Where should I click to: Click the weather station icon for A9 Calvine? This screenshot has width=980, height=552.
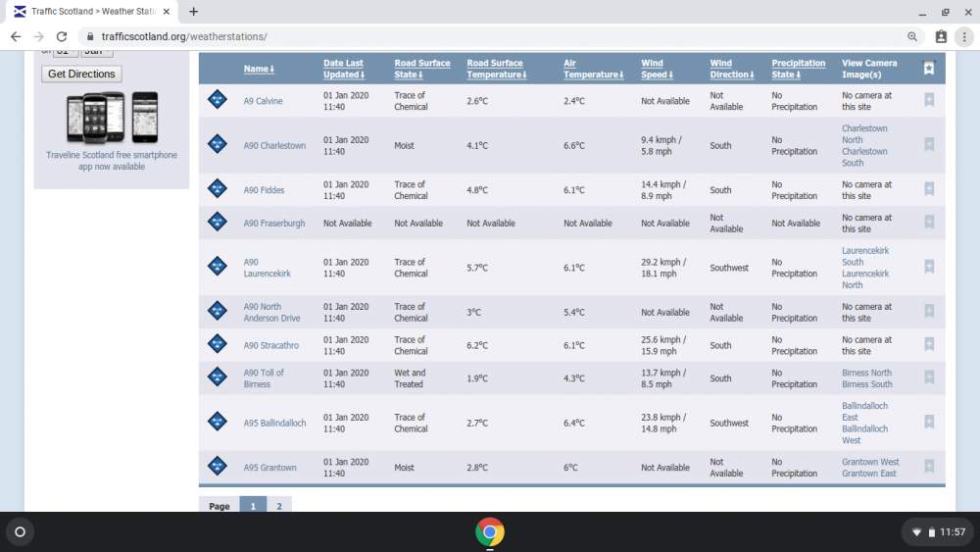tap(217, 99)
